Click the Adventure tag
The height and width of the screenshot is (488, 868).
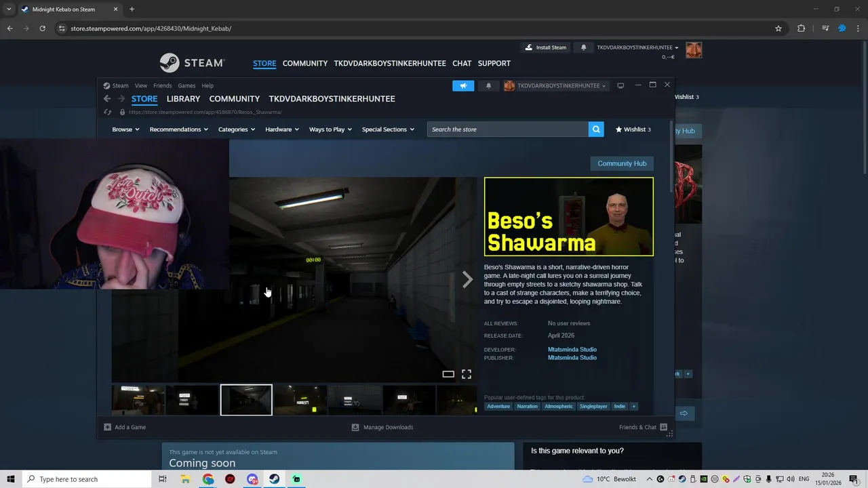(x=498, y=407)
